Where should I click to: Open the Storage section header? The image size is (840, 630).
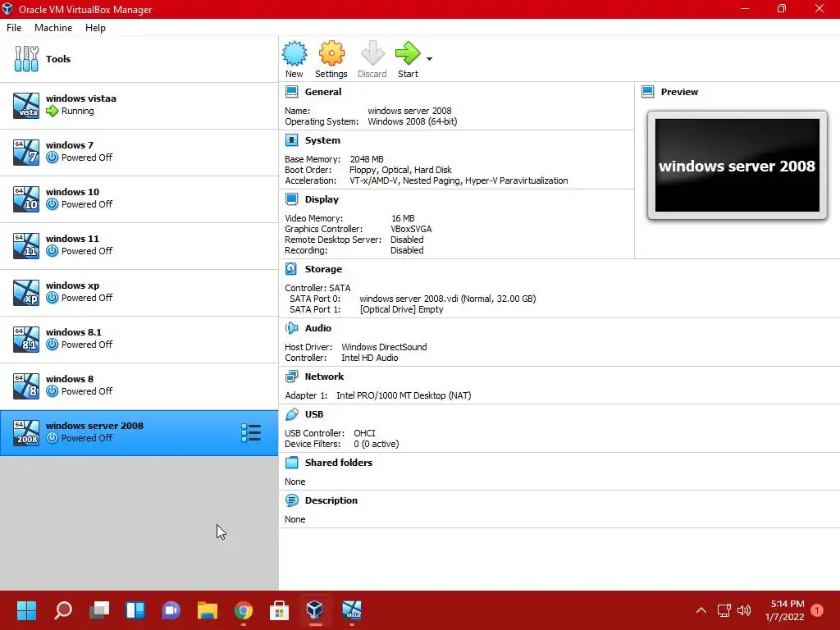[x=323, y=269]
